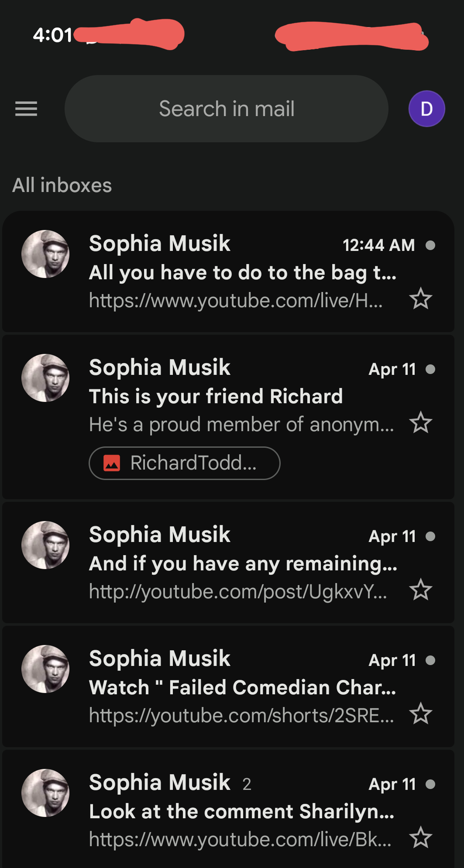Open 'Watch Failed Comedian Char...' email

coord(242,688)
